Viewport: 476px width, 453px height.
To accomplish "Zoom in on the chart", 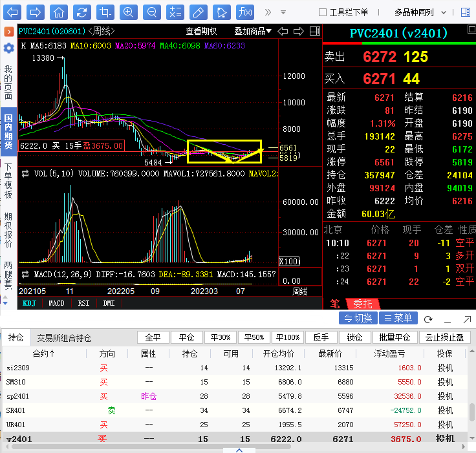I will [129, 12].
